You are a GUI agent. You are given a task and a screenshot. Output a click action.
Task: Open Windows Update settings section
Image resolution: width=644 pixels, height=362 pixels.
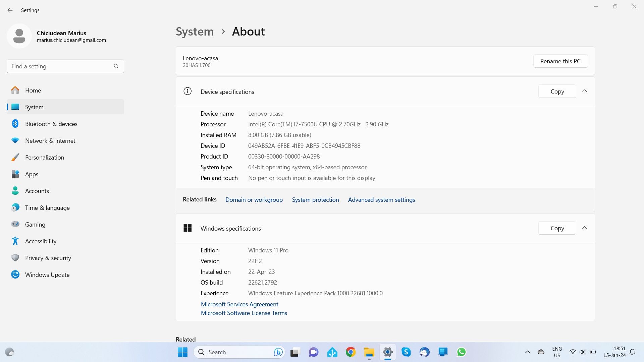coord(47,274)
